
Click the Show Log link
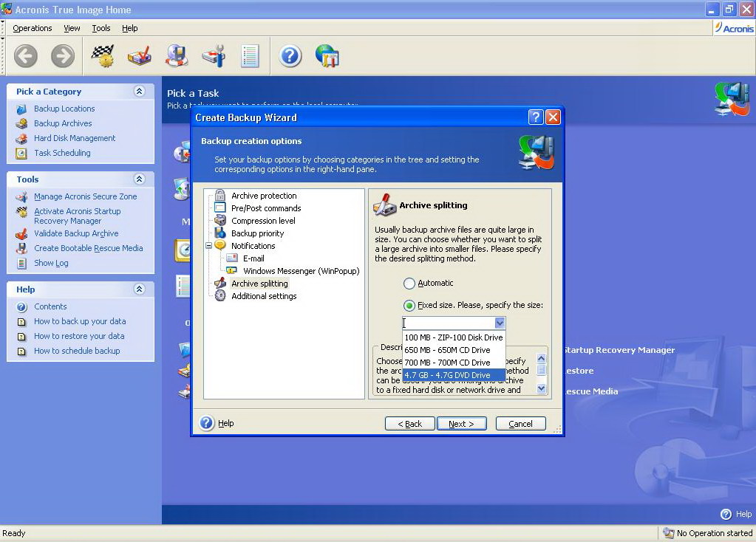(x=51, y=263)
